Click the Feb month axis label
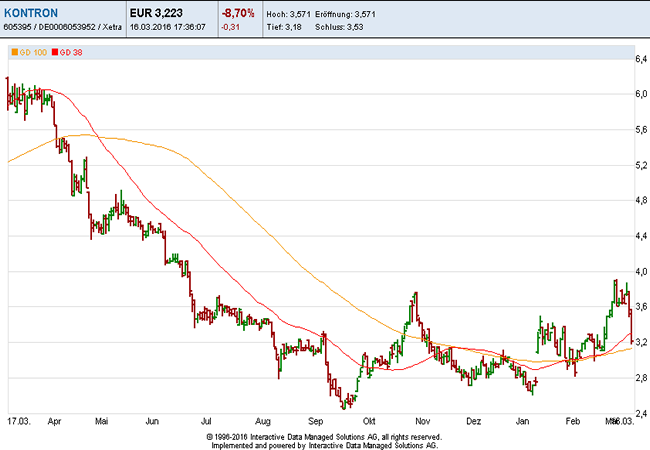 (573, 421)
